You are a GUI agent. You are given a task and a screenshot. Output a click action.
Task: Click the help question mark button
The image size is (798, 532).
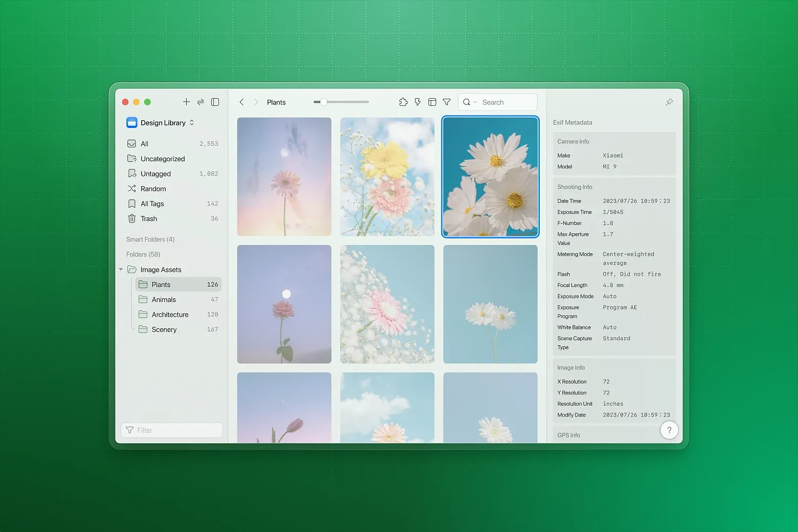coord(669,430)
